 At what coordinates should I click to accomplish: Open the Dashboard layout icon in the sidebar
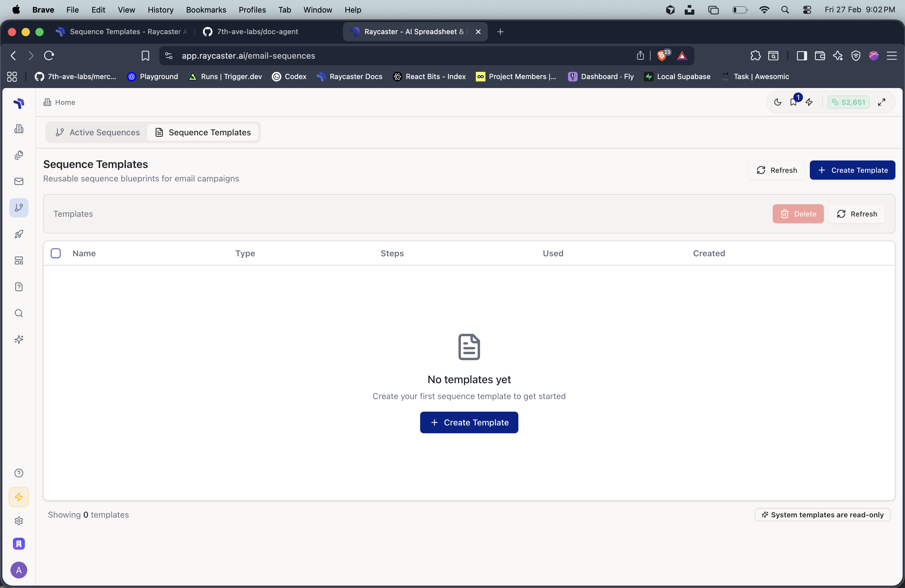(x=19, y=260)
